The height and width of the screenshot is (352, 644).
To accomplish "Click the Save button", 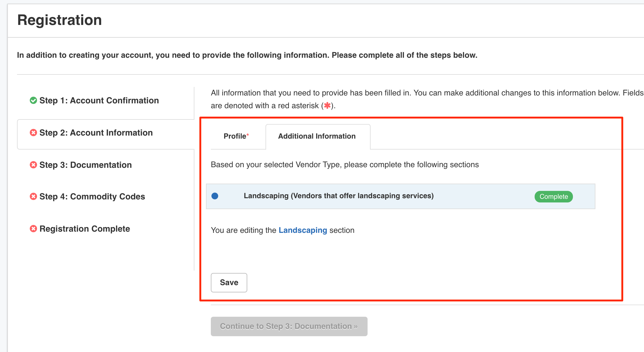I will pyautogui.click(x=229, y=282).
